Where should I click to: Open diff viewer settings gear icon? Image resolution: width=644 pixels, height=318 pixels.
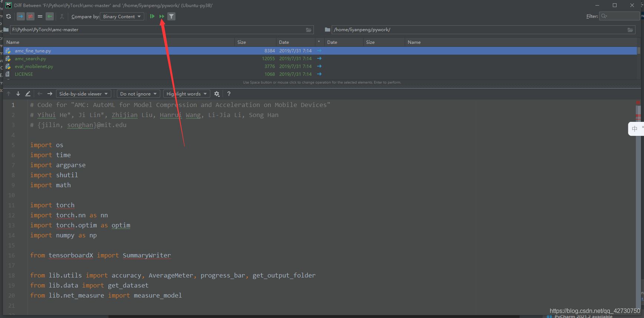pos(217,94)
